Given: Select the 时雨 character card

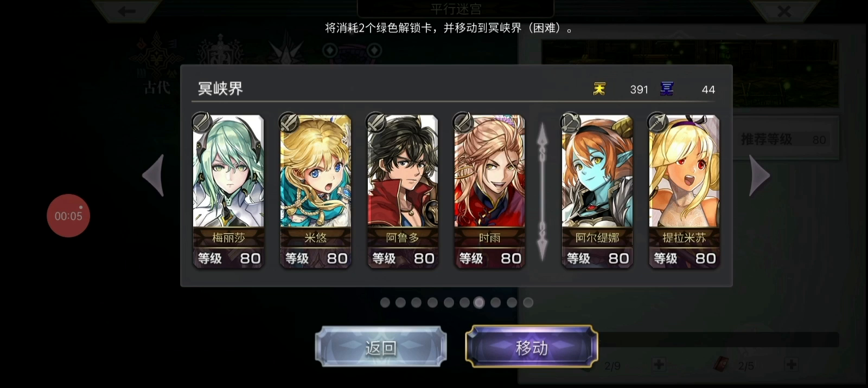Looking at the screenshot, I should tap(489, 191).
